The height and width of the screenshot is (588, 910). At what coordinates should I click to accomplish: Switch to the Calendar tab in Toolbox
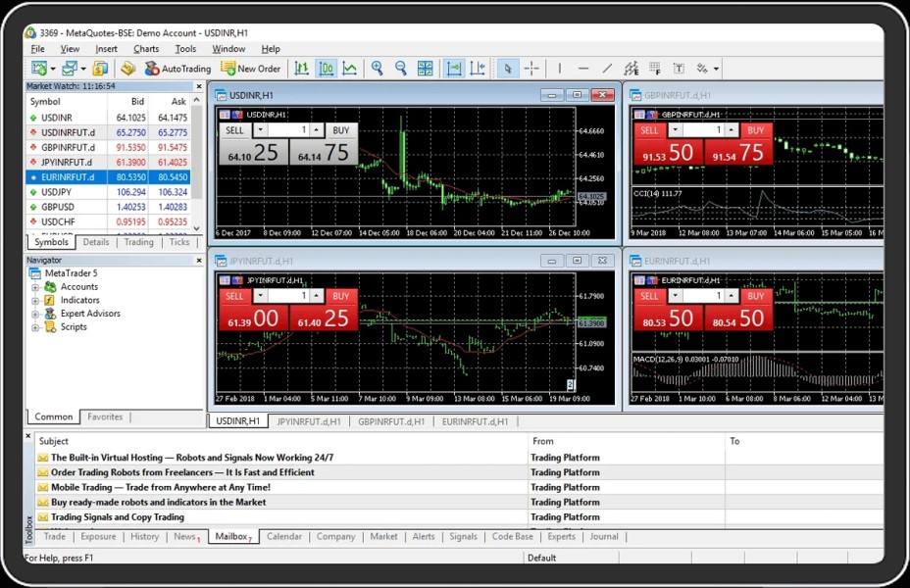pyautogui.click(x=284, y=537)
